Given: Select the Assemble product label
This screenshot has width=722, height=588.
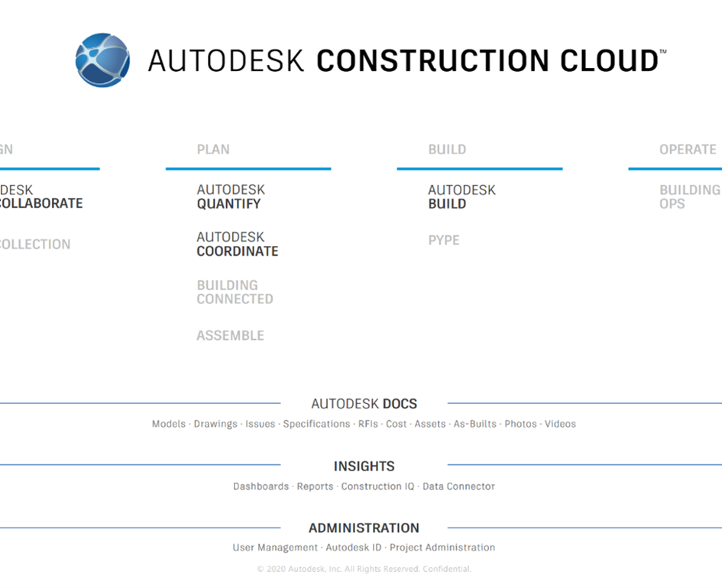Looking at the screenshot, I should [230, 335].
